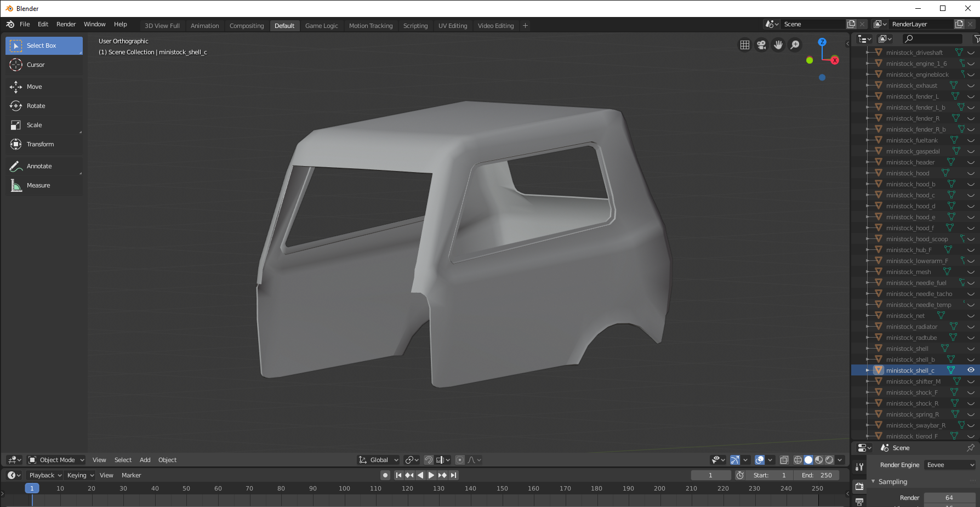
Task: Hide ministock_shell_c with eye icon
Action: (971, 370)
